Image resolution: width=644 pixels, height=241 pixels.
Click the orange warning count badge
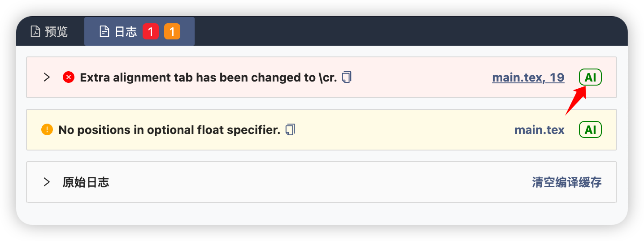pyautogui.click(x=172, y=32)
